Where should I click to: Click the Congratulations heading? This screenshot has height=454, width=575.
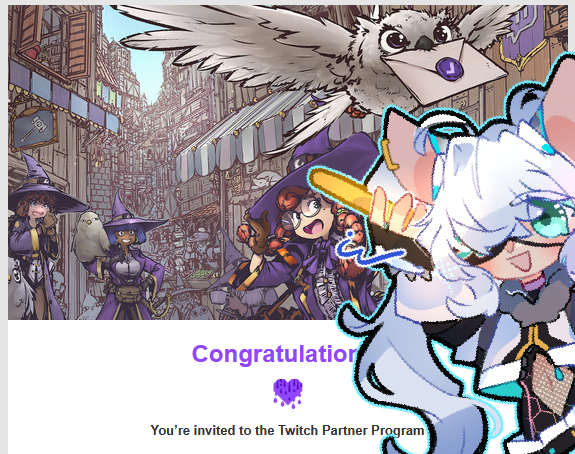point(274,354)
